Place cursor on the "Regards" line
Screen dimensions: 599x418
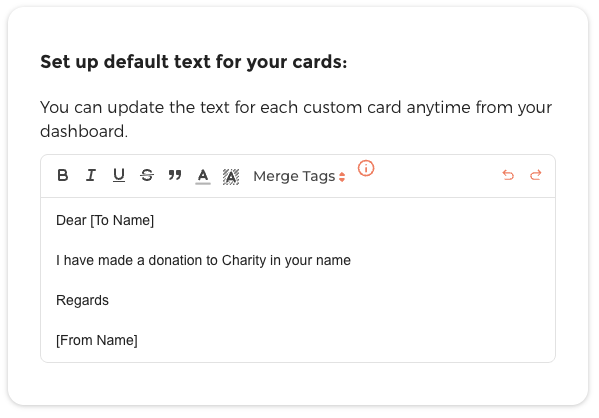(82, 301)
